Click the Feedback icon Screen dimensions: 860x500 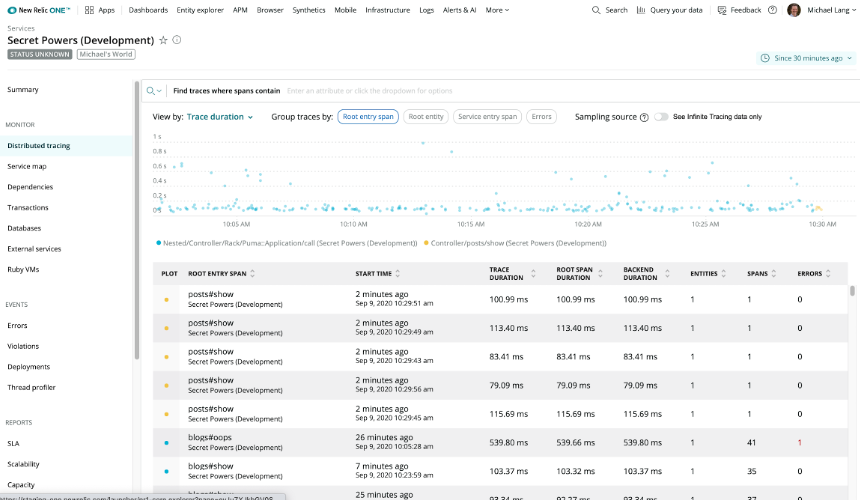pyautogui.click(x=722, y=10)
